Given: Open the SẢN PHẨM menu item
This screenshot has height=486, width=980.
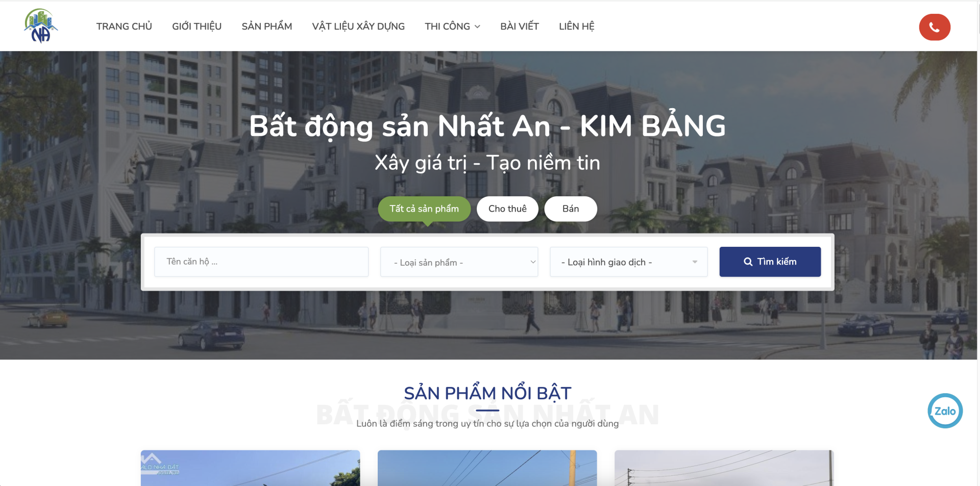Looking at the screenshot, I should point(266,27).
